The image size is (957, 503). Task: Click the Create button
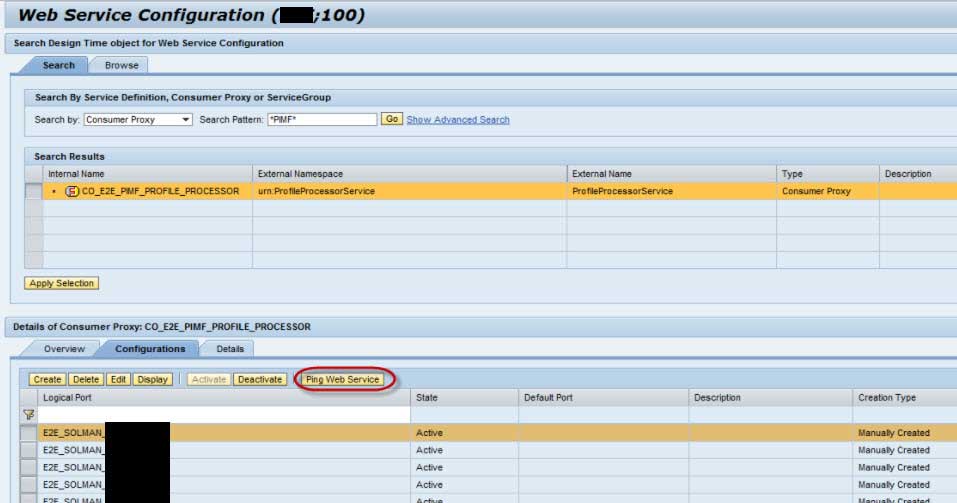pos(47,379)
